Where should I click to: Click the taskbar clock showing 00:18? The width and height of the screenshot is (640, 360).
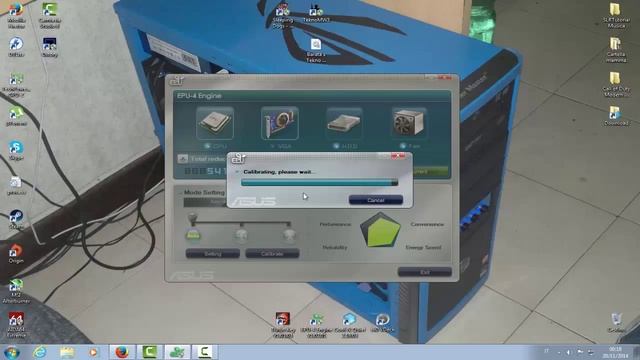point(616,353)
